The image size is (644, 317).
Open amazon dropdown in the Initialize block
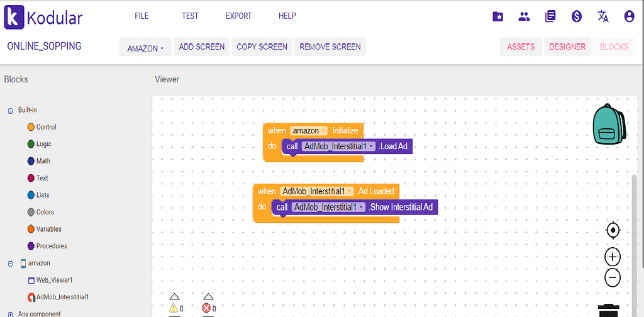[308, 131]
